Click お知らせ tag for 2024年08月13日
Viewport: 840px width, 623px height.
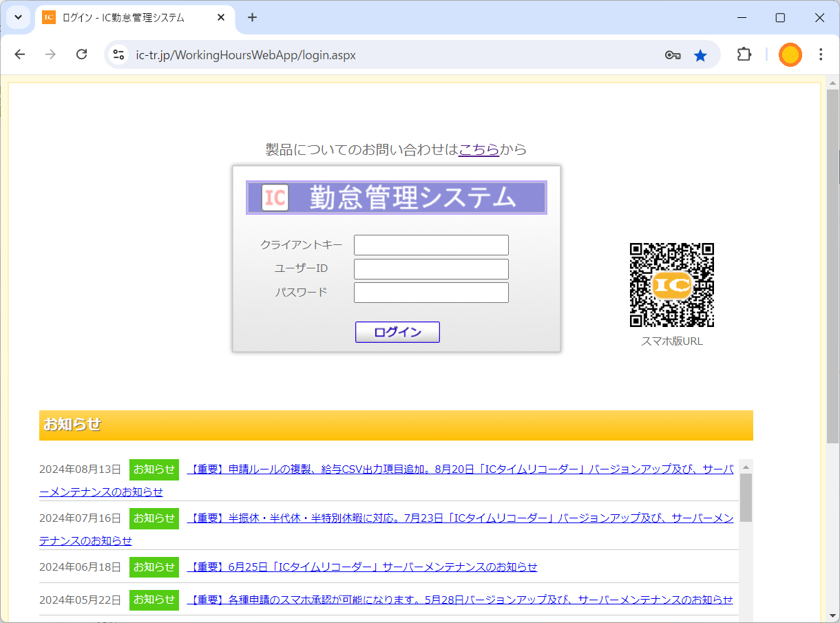154,469
